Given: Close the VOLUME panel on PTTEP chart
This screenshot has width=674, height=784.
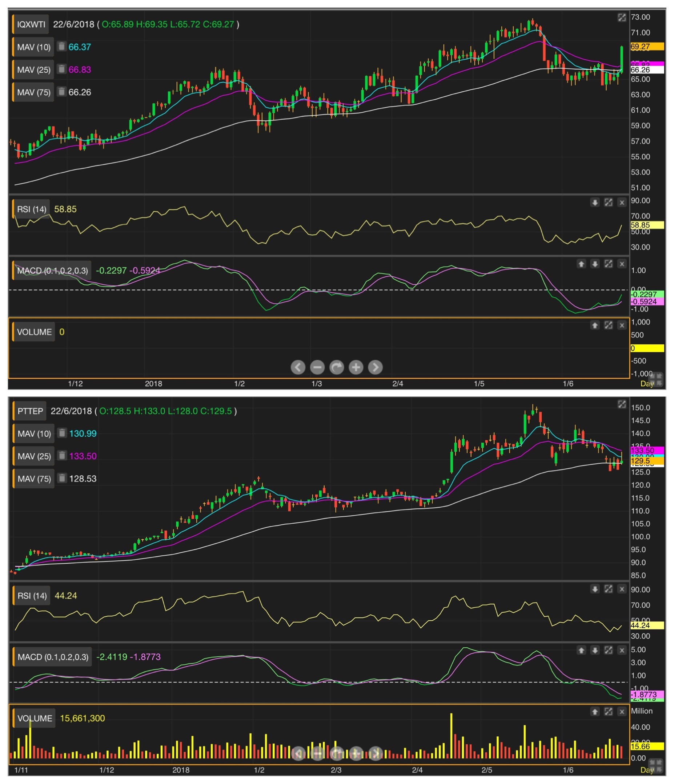Looking at the screenshot, I should [x=622, y=711].
